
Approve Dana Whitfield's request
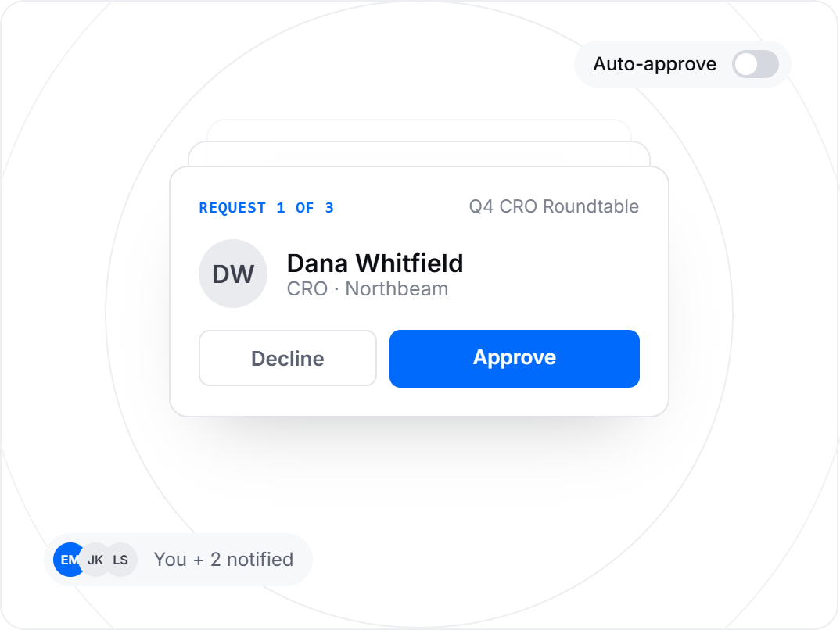coord(515,359)
